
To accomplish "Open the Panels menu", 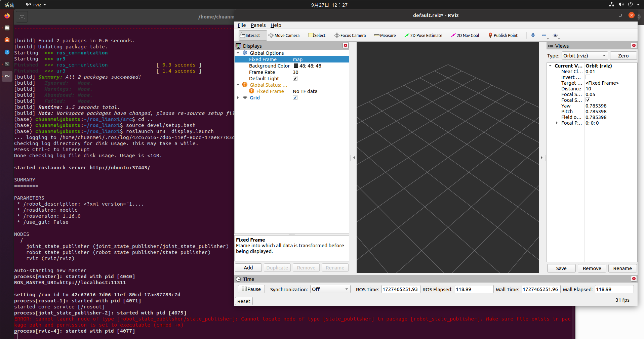I will coord(258,25).
